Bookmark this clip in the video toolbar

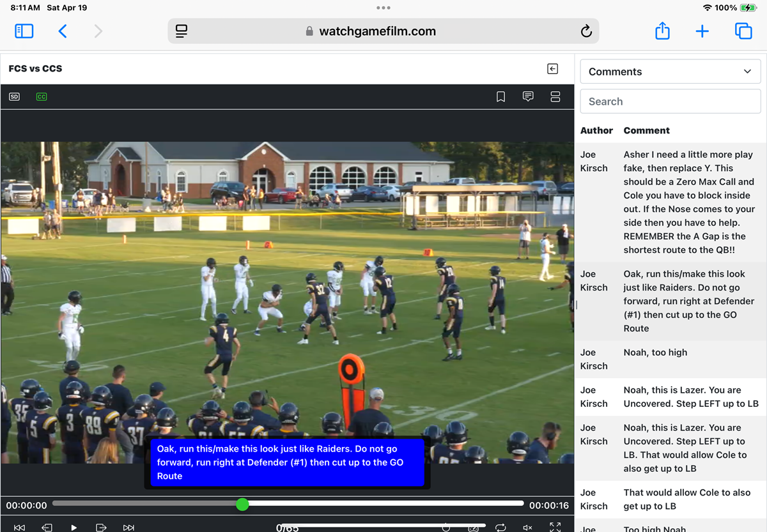(x=501, y=96)
